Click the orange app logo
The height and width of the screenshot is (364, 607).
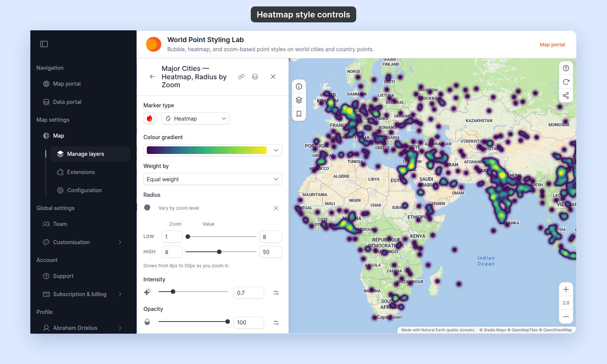pyautogui.click(x=154, y=44)
